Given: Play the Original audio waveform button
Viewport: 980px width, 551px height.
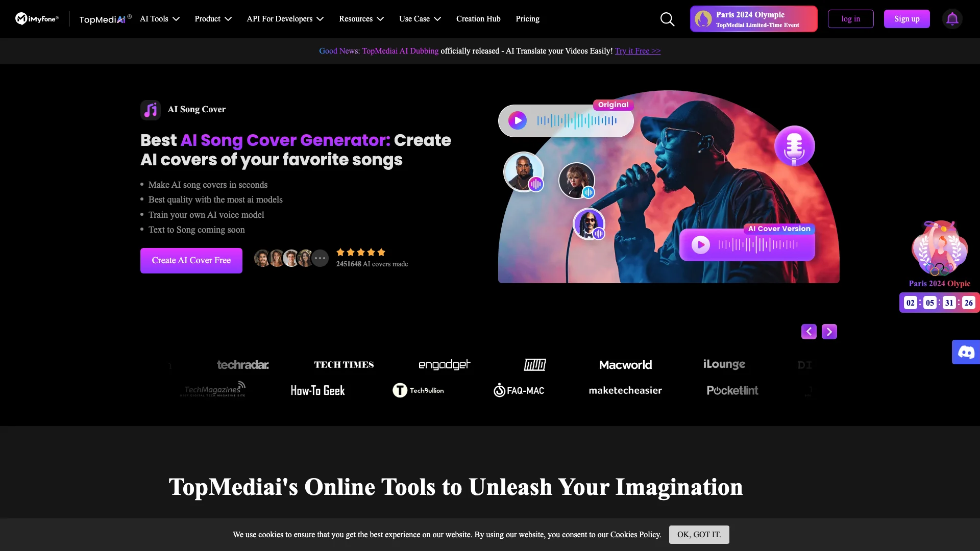Looking at the screenshot, I should coord(518,120).
